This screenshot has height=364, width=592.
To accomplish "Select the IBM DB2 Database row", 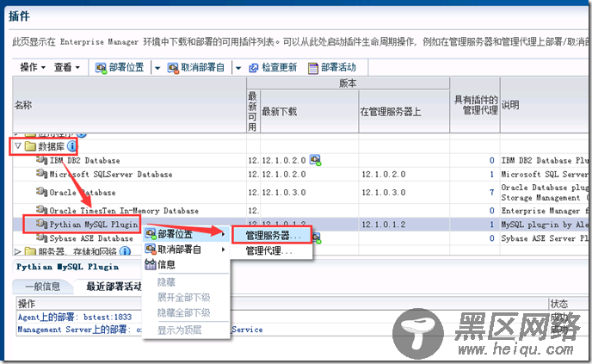I will (300, 160).
